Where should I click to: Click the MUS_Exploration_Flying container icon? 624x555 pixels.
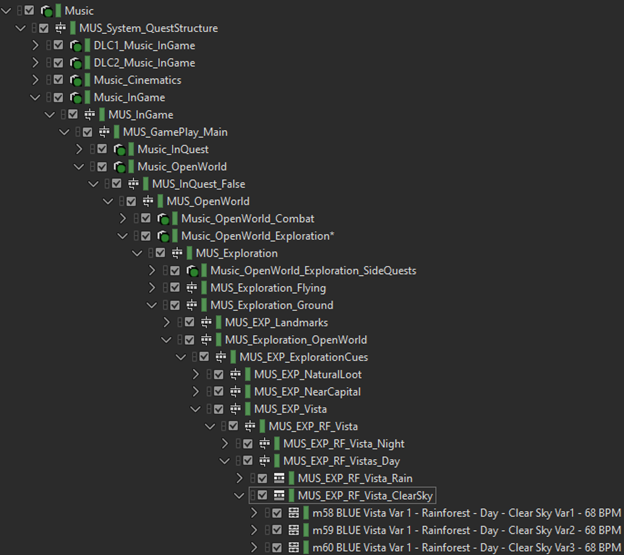191,288
